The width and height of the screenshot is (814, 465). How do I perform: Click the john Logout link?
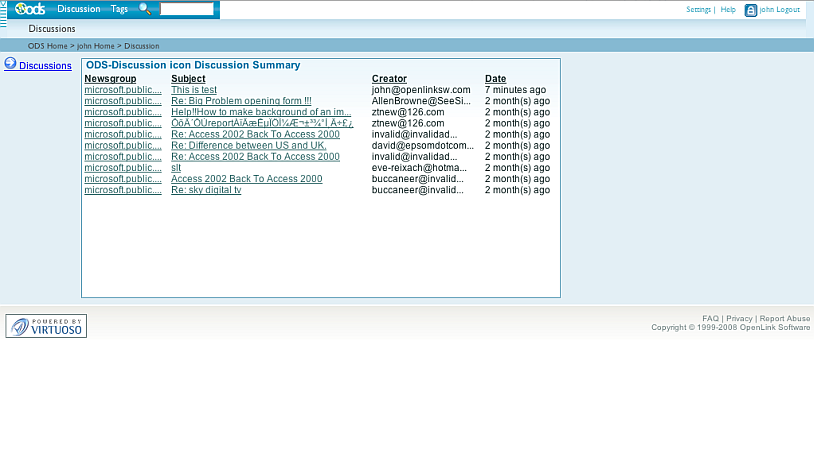782,10
